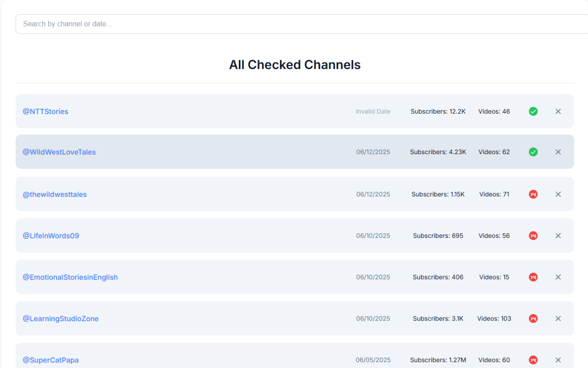Click the Subscribers: 1.27M text for @SuperCatPapa

438,360
